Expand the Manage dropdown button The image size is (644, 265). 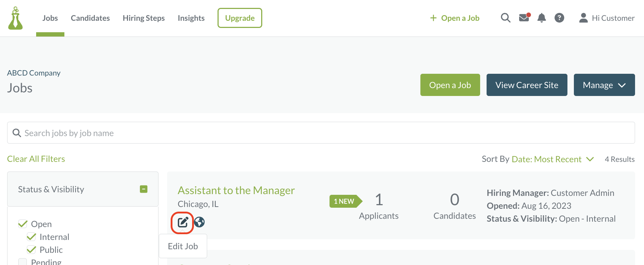tap(604, 85)
